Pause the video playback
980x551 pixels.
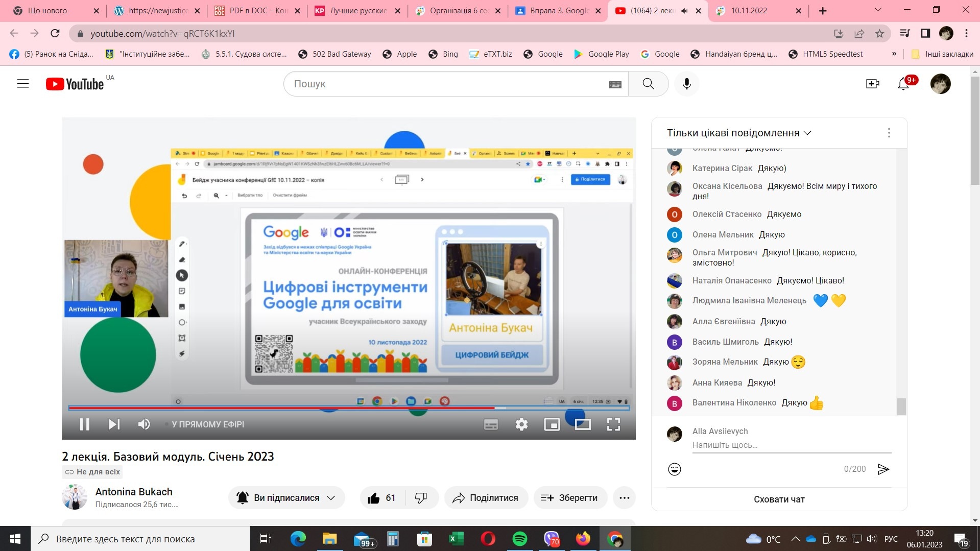pyautogui.click(x=84, y=424)
